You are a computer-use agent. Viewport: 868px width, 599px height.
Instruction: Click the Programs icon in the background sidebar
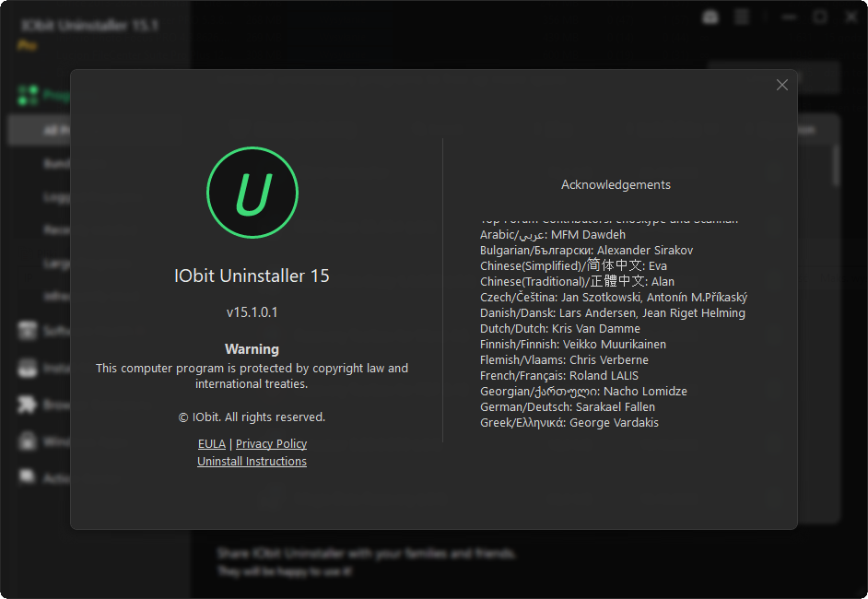coord(28,95)
